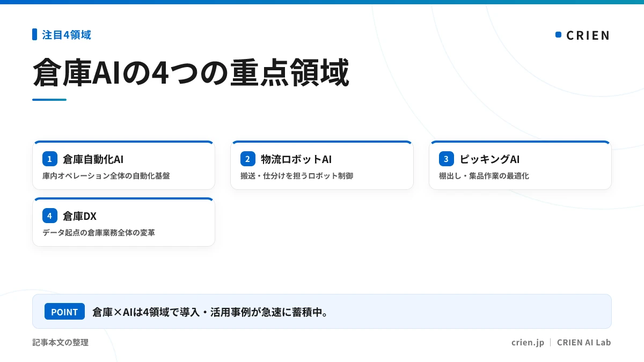The width and height of the screenshot is (644, 362).
Task: Select the 倉庫自動化AI card title
Action: [x=93, y=159]
